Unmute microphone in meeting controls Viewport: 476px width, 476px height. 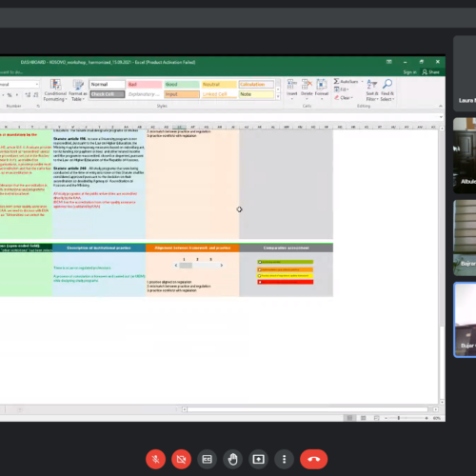pos(155,459)
